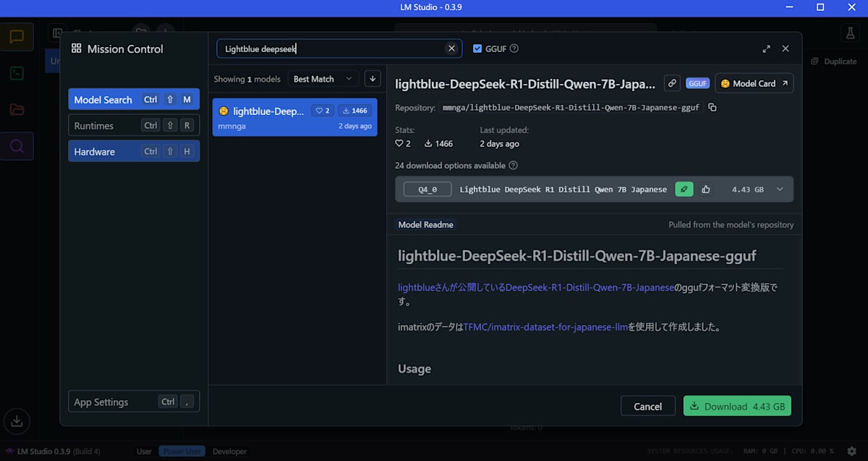Image resolution: width=868 pixels, height=461 pixels.
Task: Open the Developer terminal view in sidebar
Action: pos(17,73)
